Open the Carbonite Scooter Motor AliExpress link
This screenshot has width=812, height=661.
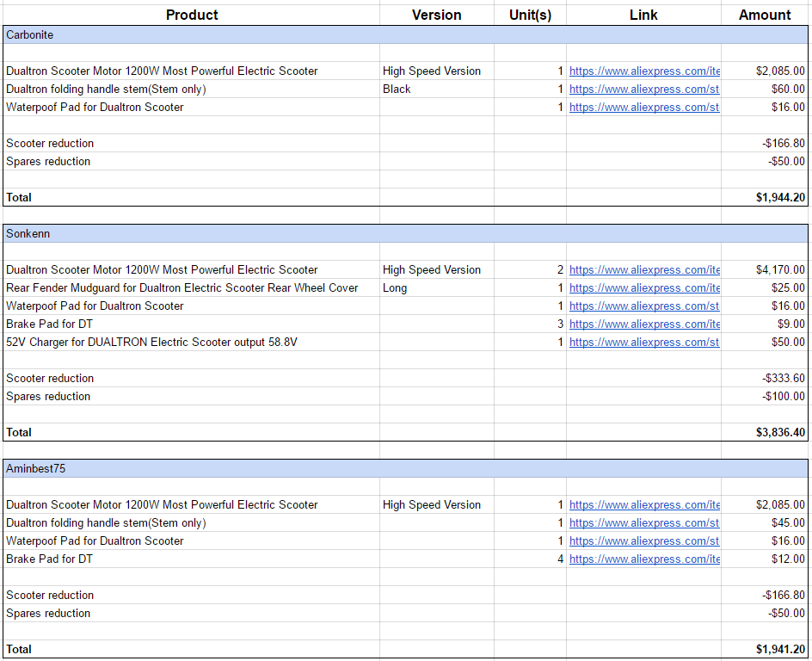point(644,71)
